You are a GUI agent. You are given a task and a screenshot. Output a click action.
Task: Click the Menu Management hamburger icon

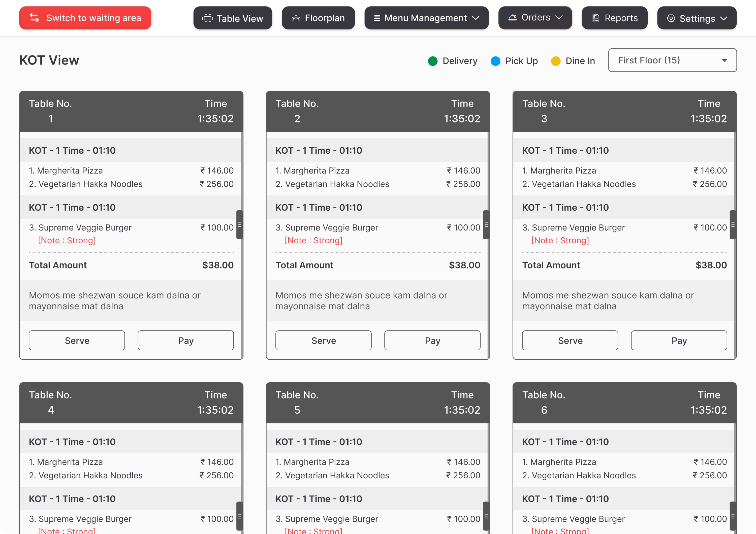[x=377, y=18]
